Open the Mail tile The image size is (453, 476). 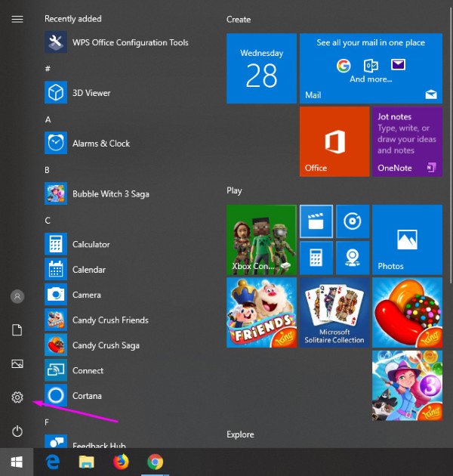pyautogui.click(x=371, y=68)
